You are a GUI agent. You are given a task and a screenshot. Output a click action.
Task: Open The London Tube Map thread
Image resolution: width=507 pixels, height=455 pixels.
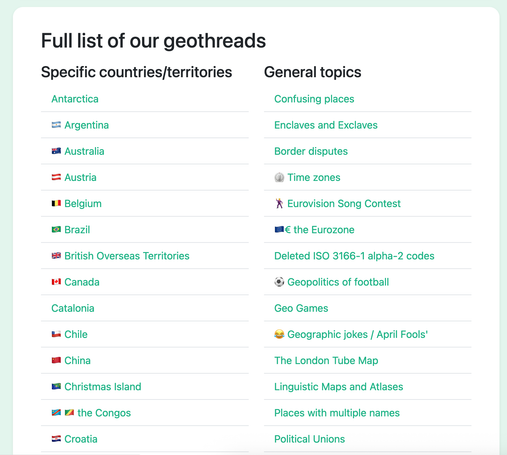(326, 361)
